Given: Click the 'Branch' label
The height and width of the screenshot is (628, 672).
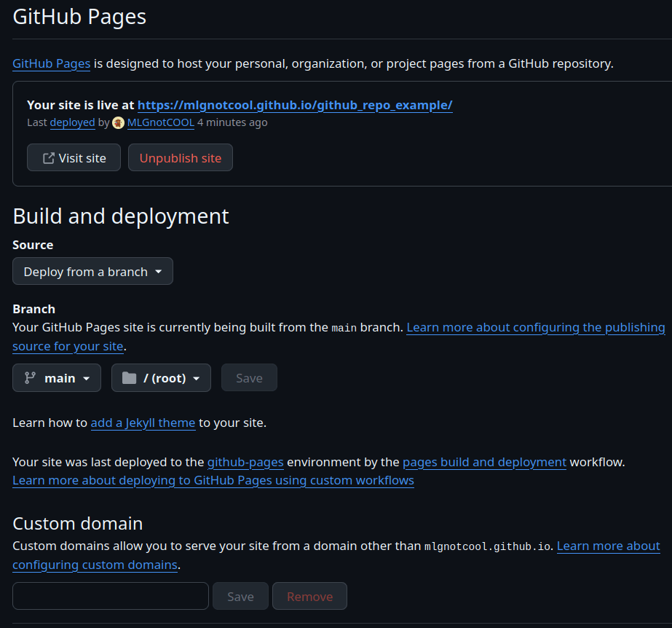Looking at the screenshot, I should [x=34, y=310].
